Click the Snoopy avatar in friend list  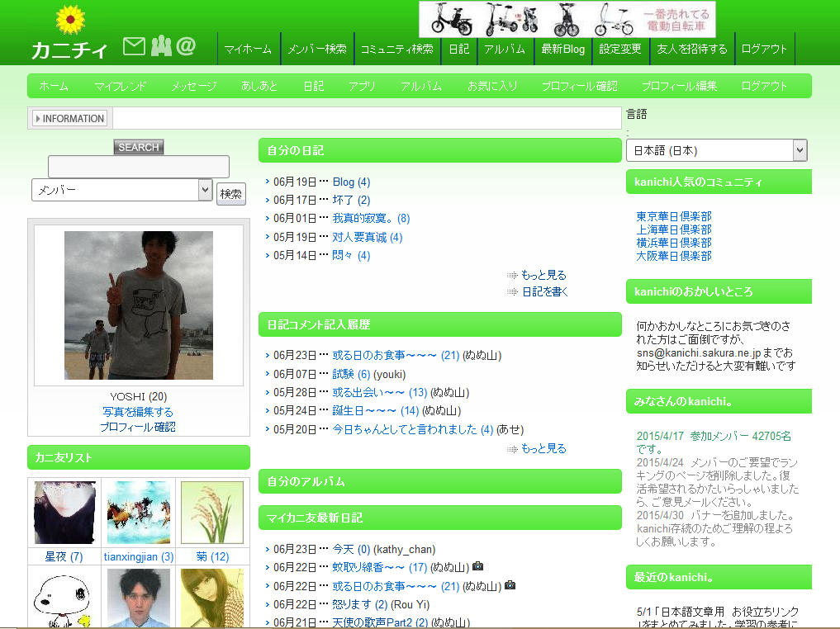tap(64, 597)
